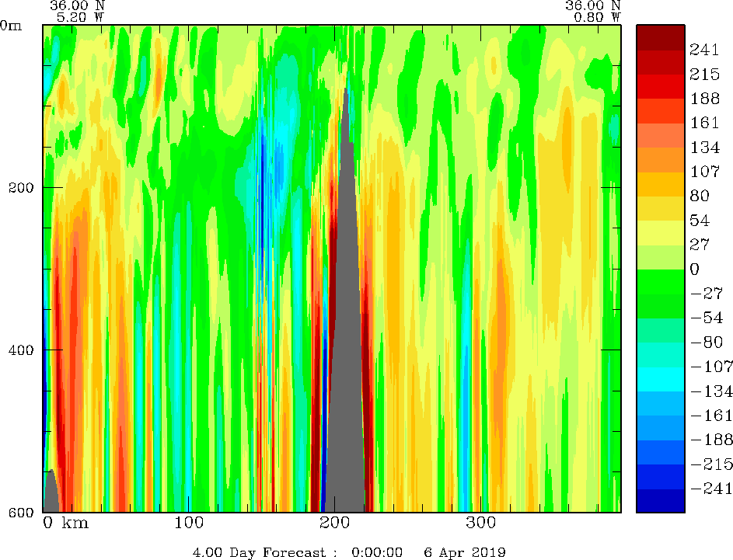Click the '0.80 W' end longitude label
733x560 pixels.
(597, 17)
